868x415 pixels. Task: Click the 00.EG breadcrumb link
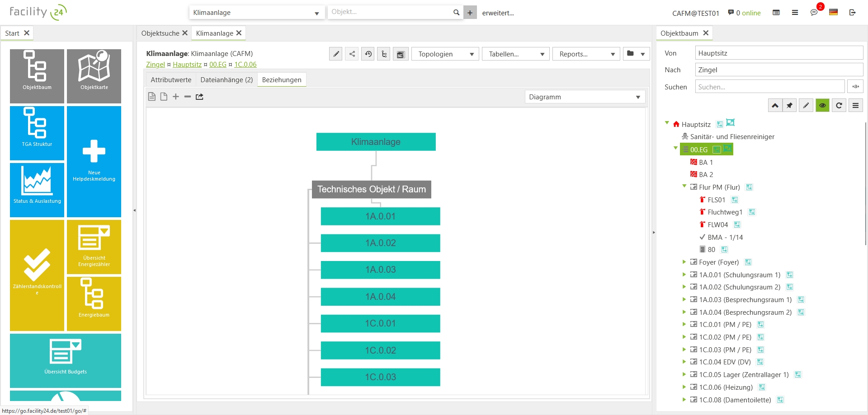click(x=217, y=65)
